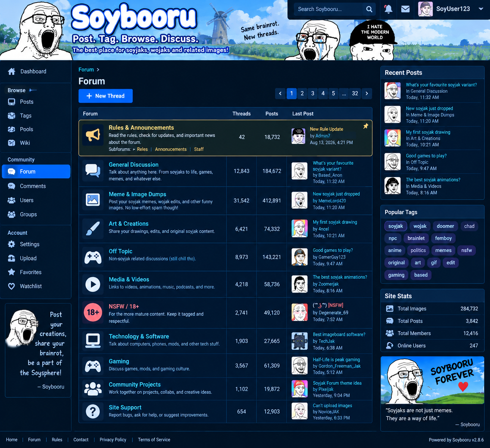
Task: Click the Gaming forum controller icon
Action: (93, 366)
